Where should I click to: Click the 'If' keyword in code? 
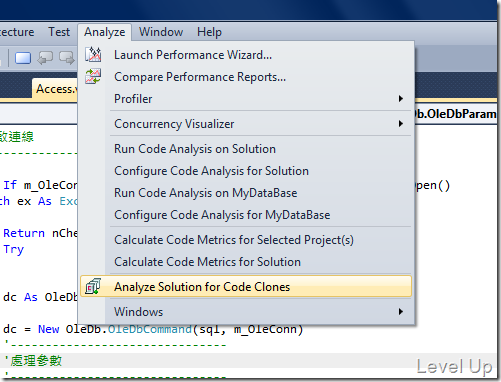click(x=10, y=185)
